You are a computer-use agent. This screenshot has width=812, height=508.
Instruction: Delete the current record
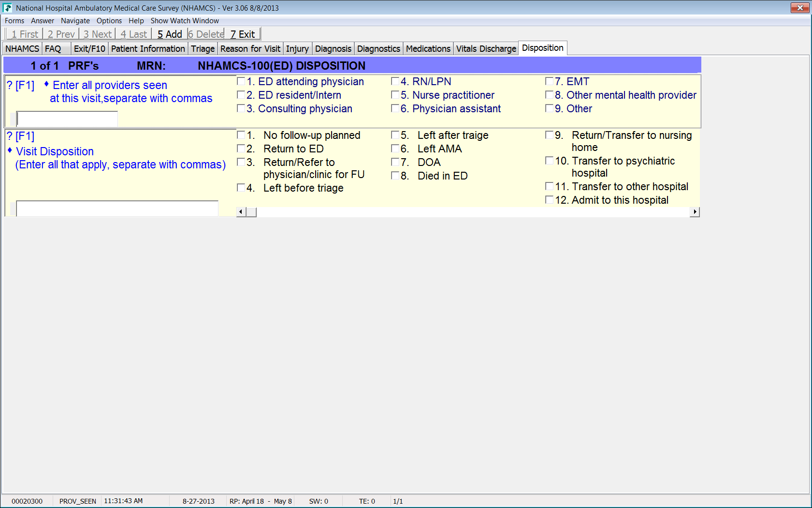pyautogui.click(x=206, y=34)
